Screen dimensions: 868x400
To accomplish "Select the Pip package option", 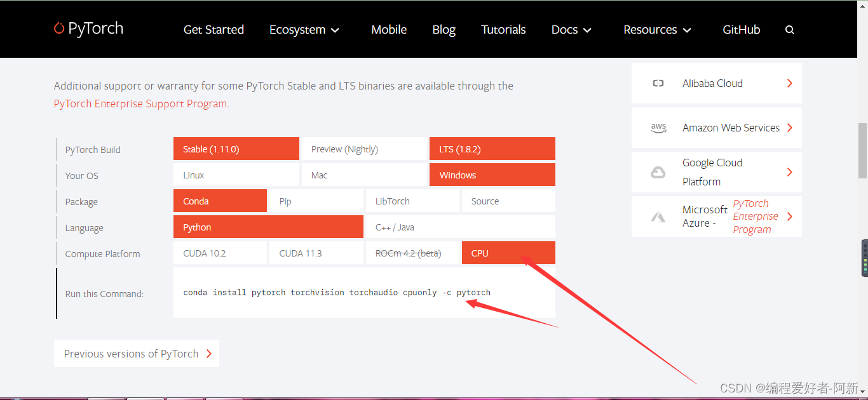I will (x=316, y=201).
